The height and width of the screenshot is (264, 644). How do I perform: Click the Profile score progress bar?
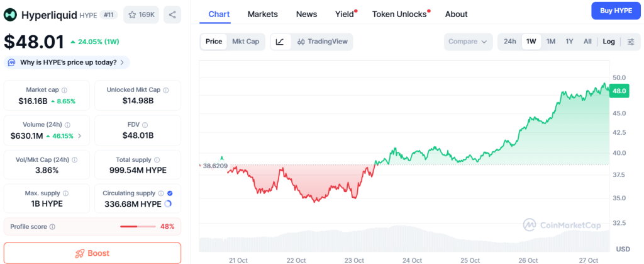pos(138,227)
